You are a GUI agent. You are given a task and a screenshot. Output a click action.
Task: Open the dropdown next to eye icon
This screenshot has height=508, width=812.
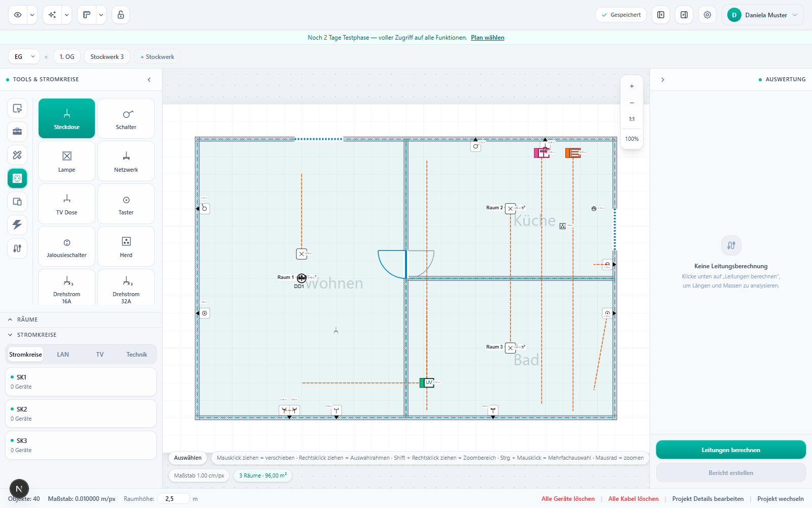32,15
